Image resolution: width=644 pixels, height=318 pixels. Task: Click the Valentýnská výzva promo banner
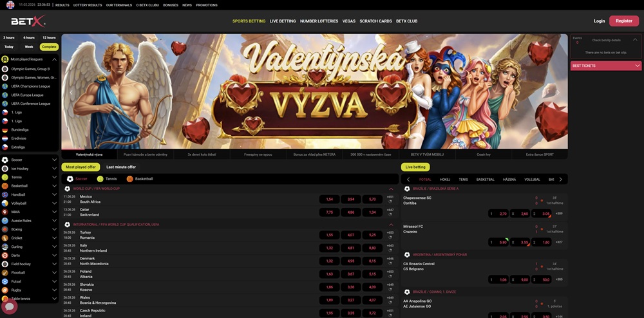[x=315, y=91]
